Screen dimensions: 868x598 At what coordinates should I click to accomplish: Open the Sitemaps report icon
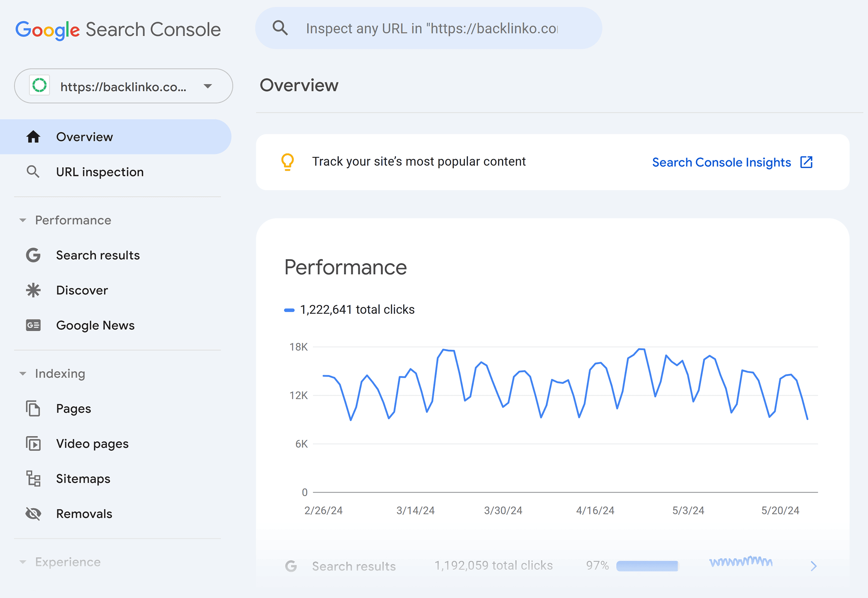point(33,479)
